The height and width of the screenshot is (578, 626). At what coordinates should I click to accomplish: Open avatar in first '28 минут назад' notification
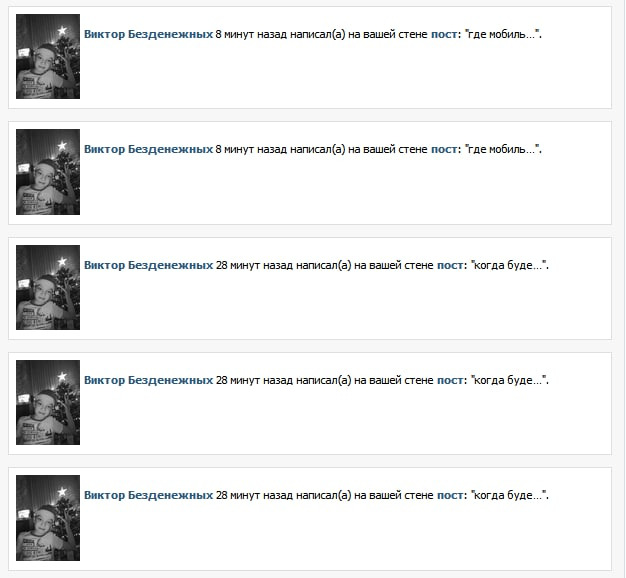(x=48, y=287)
